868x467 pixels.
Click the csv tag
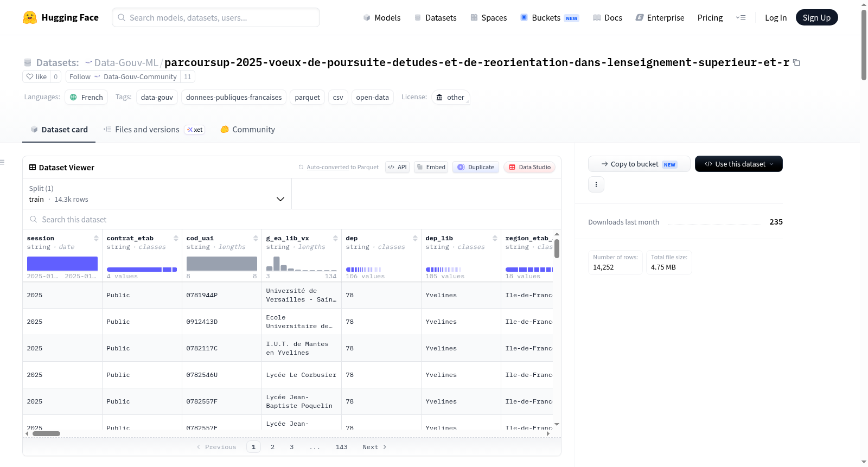coord(338,97)
